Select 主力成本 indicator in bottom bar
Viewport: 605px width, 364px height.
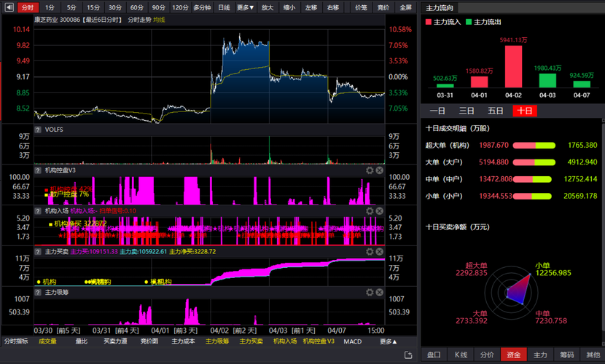click(x=183, y=341)
